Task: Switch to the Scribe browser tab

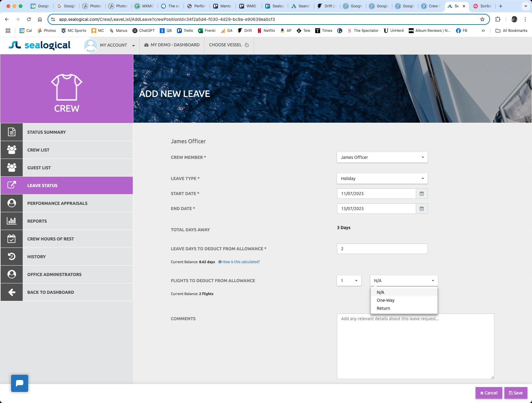Action: point(482,6)
